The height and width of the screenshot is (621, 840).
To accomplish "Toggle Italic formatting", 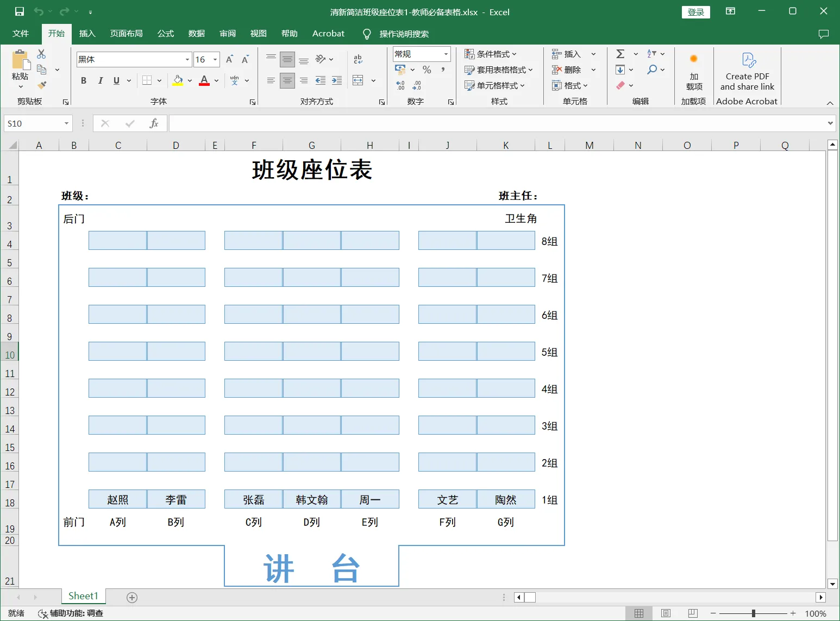I will click(100, 80).
